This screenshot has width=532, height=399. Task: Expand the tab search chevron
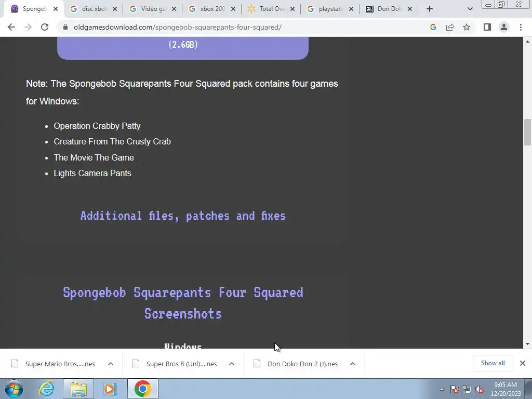pos(470,9)
